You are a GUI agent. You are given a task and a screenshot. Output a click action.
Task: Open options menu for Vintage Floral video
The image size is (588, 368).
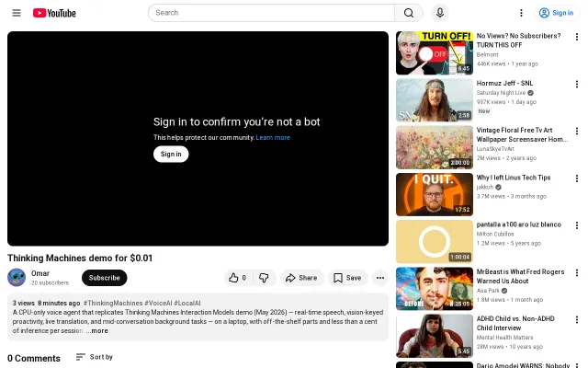click(x=577, y=131)
